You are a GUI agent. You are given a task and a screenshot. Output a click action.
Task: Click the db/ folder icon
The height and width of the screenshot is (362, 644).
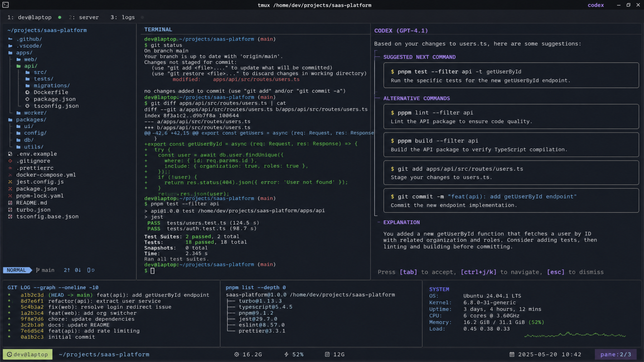point(19,140)
